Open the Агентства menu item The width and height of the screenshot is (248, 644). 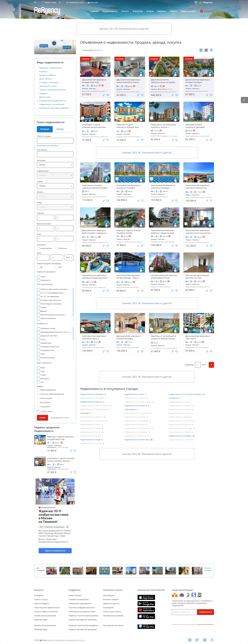coord(137,11)
